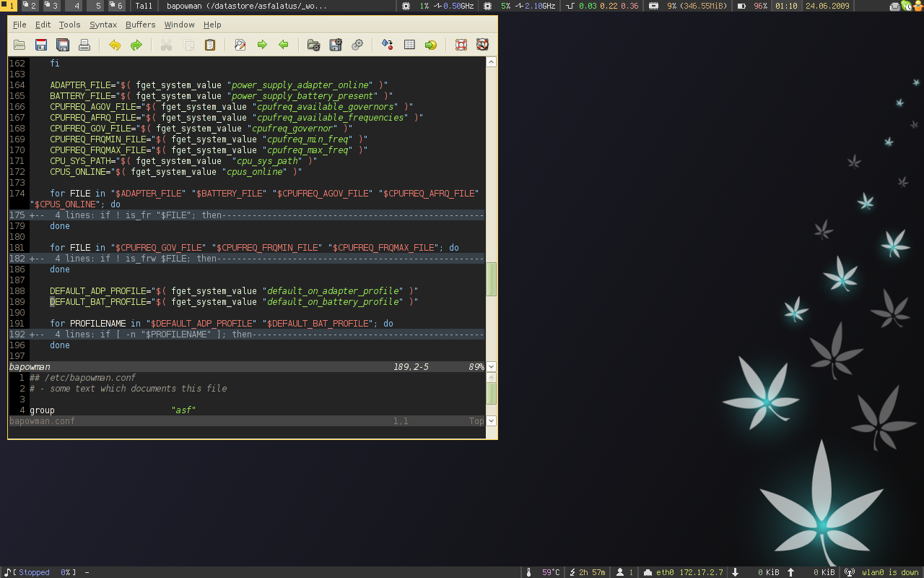The width and height of the screenshot is (924, 578).
Task: Click the gray system tray icon
Action: (x=895, y=6)
